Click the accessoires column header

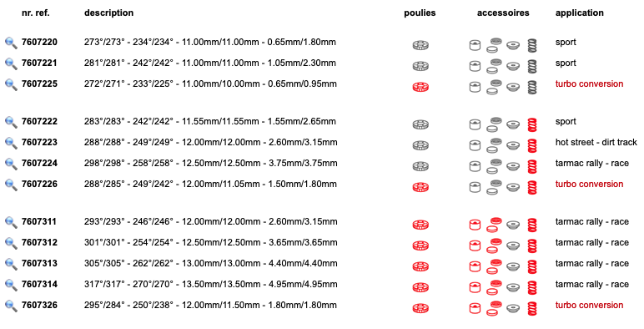coord(503,13)
